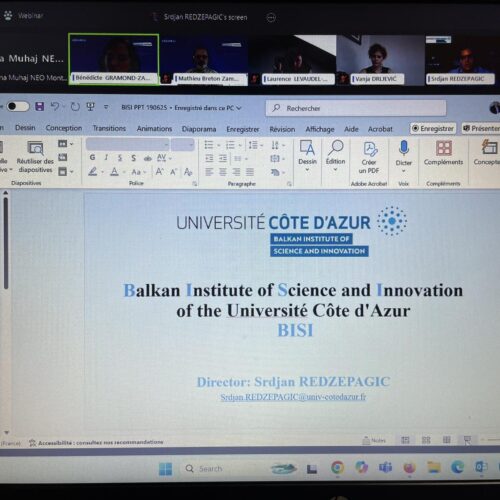Click Réutiliser des diapositives icon
Image resolution: width=500 pixels, height=500 pixels.
click(x=35, y=157)
